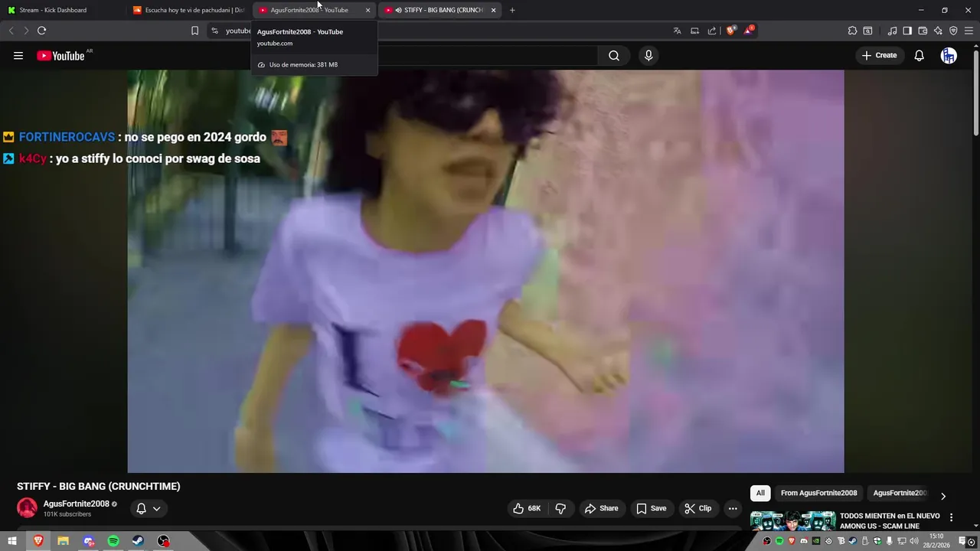Open a new browser tab
Viewport: 980px width, 551px height.
(x=512, y=10)
